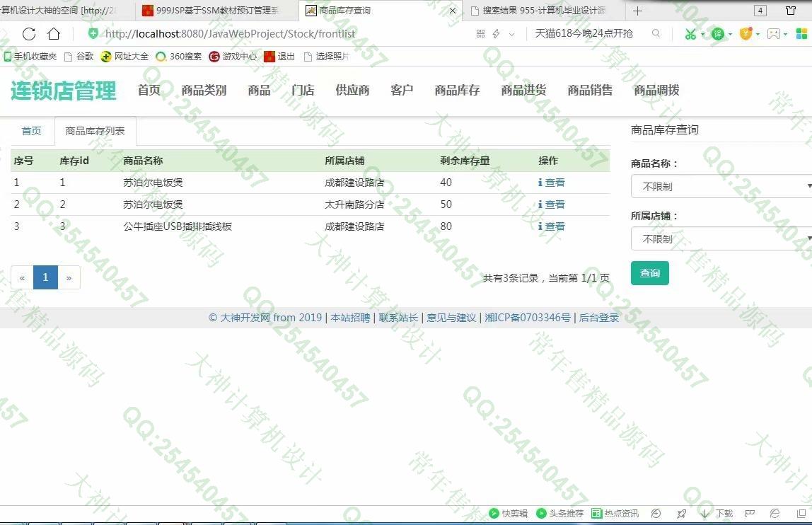The height and width of the screenshot is (525, 812).
Task: Open 供应商 in the navigation menu
Action: (352, 90)
